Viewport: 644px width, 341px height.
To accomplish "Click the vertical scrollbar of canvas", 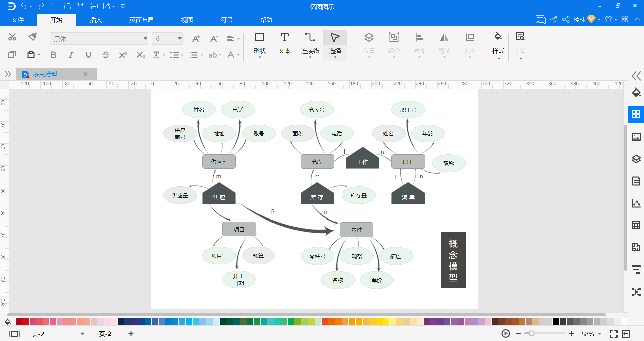I will [626, 197].
